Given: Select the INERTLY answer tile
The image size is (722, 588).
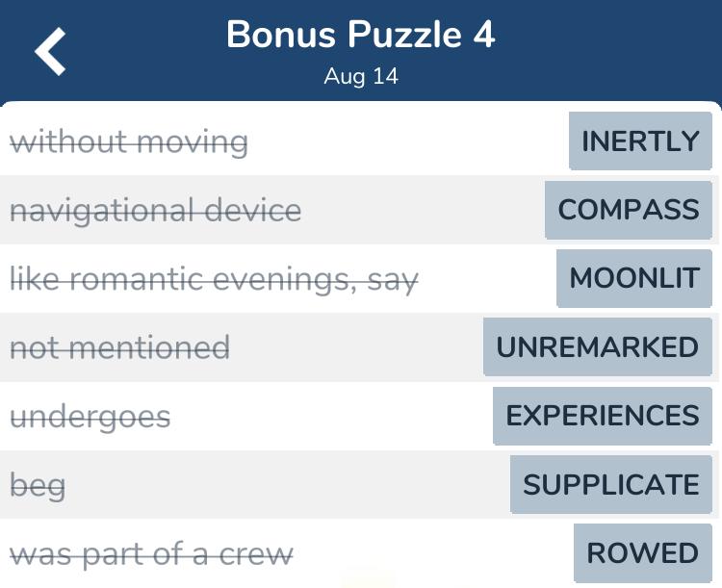Looking at the screenshot, I should 640,141.
